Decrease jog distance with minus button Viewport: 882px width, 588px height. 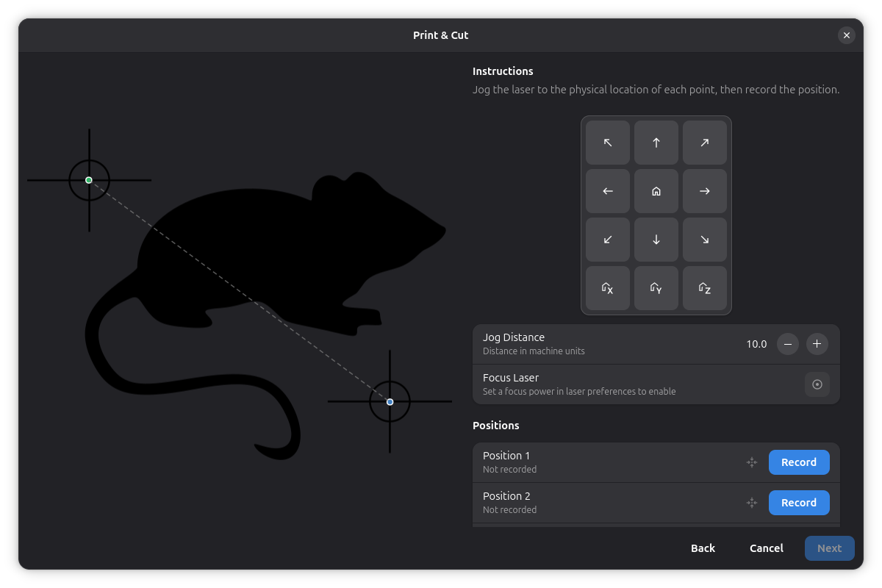pos(788,344)
